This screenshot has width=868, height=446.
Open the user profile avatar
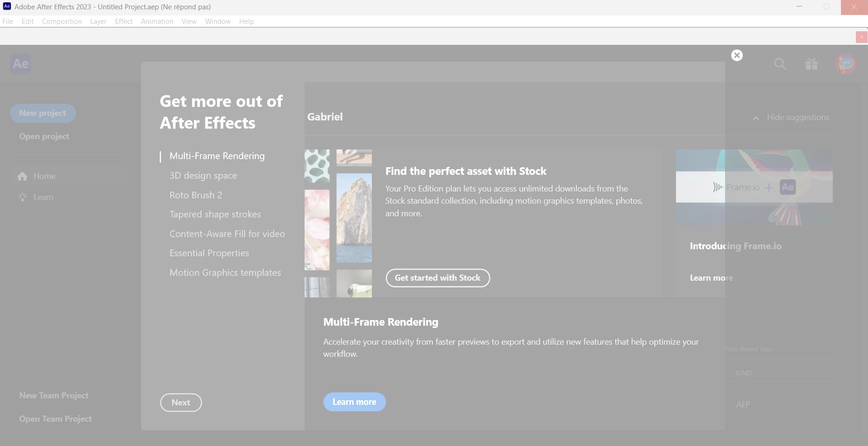[846, 64]
